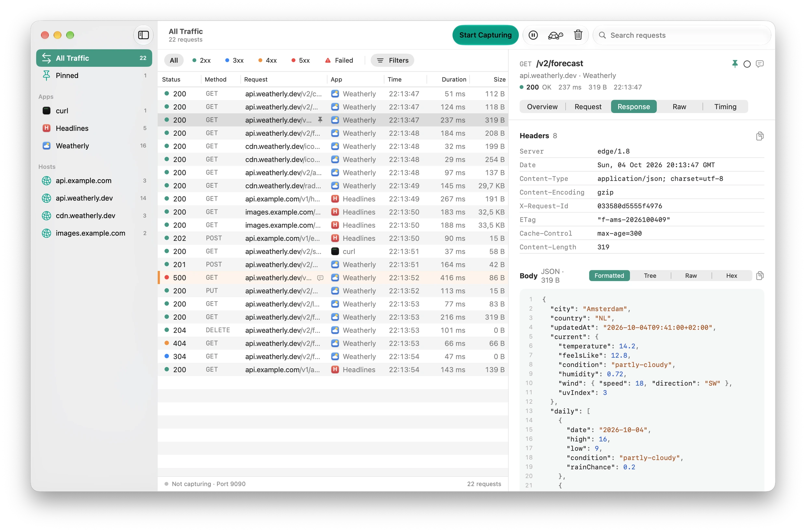Open the comment icon in detail header
The width and height of the screenshot is (806, 532).
[x=760, y=64]
